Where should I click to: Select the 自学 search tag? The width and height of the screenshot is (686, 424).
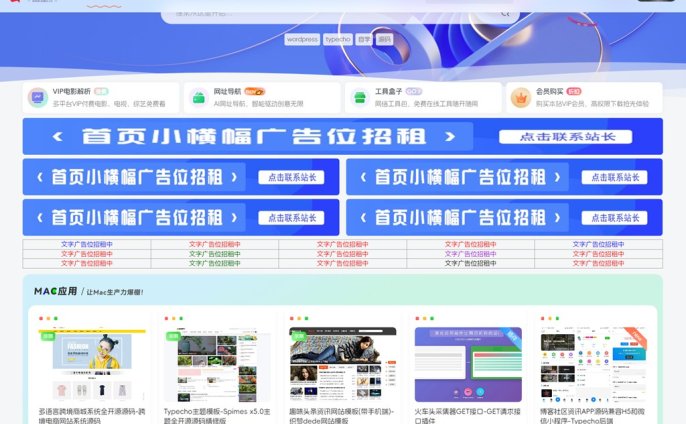tap(364, 39)
